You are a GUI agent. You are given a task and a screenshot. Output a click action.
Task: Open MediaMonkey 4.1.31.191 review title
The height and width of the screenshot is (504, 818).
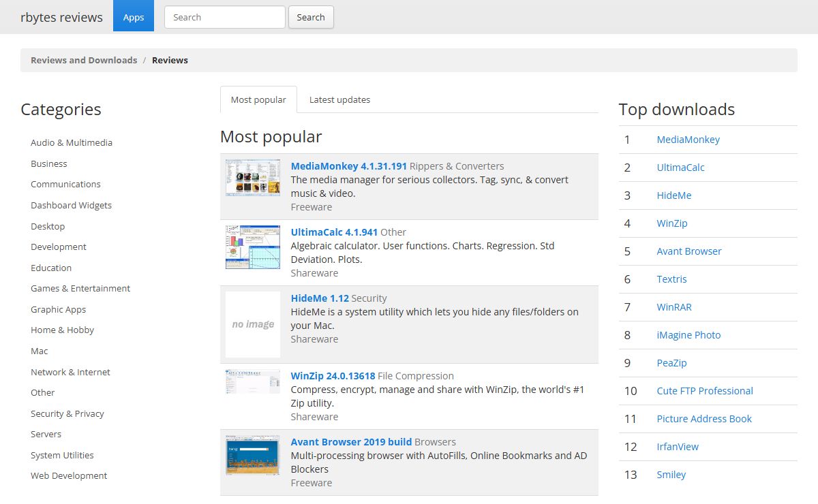point(349,166)
